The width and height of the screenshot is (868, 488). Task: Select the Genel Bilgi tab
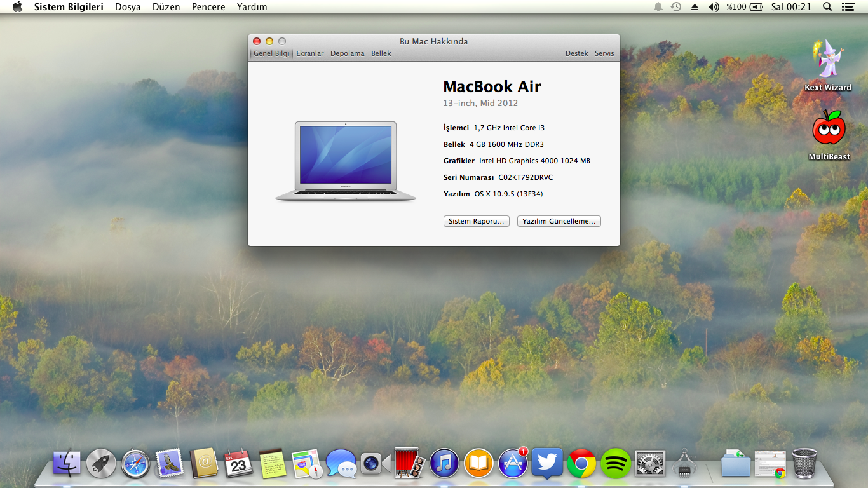[x=271, y=53]
